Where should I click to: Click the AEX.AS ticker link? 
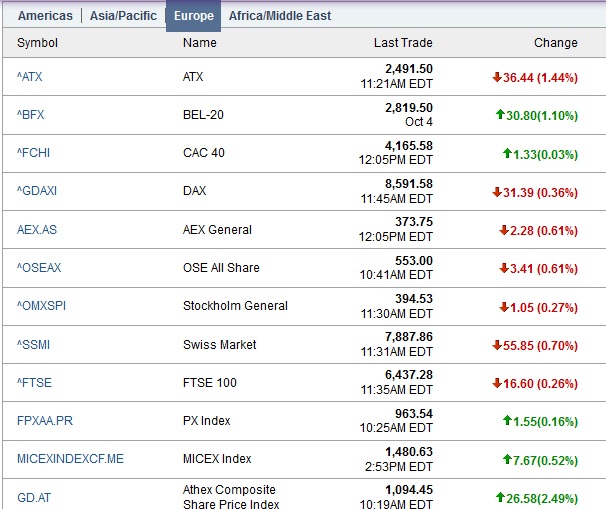click(37, 230)
